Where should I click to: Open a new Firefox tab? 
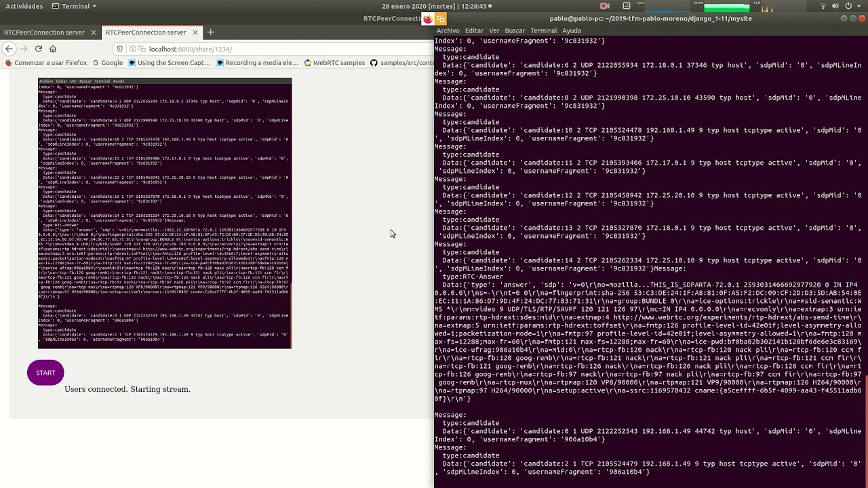click(210, 32)
